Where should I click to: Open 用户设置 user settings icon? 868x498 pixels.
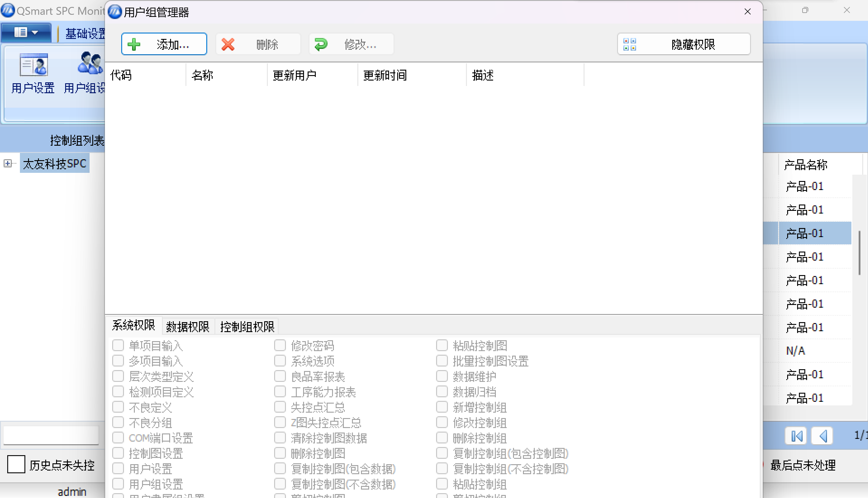pos(33,65)
